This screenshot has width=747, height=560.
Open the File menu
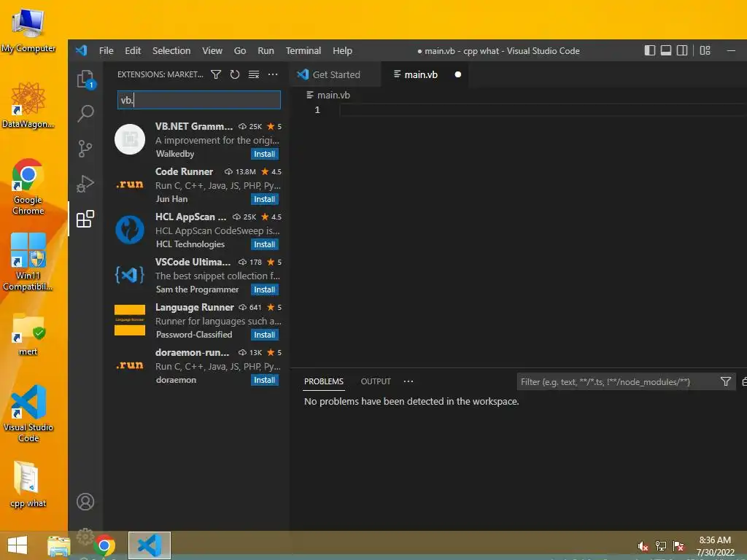tap(107, 50)
